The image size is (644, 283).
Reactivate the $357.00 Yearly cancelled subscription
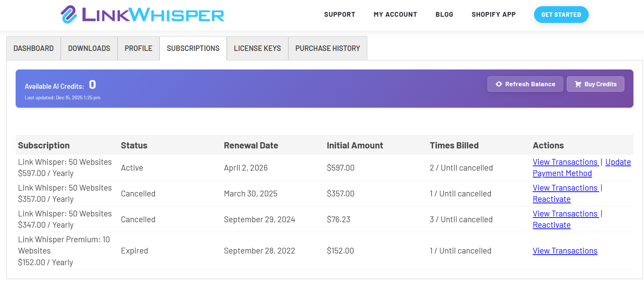tap(552, 199)
